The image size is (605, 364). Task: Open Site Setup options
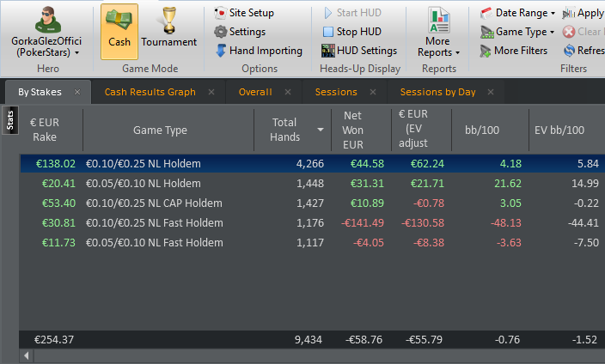tap(244, 13)
